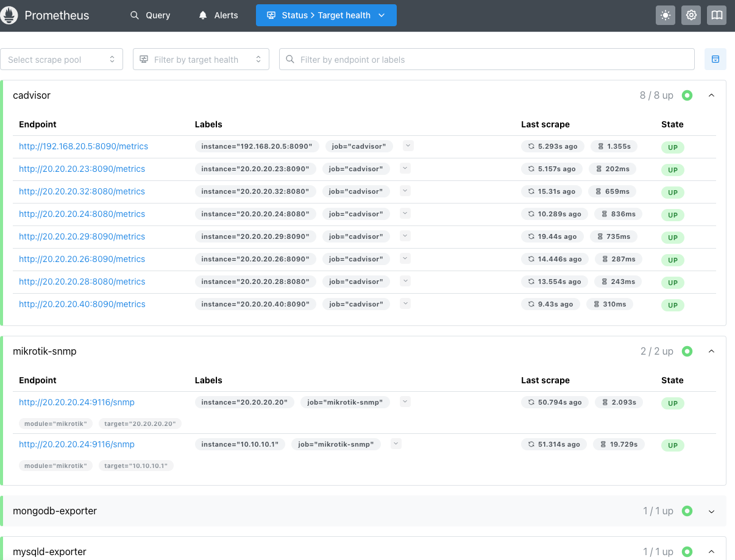Open snmp endpoint link for instance 20.20.20.20
The image size is (735, 560).
[x=77, y=402]
